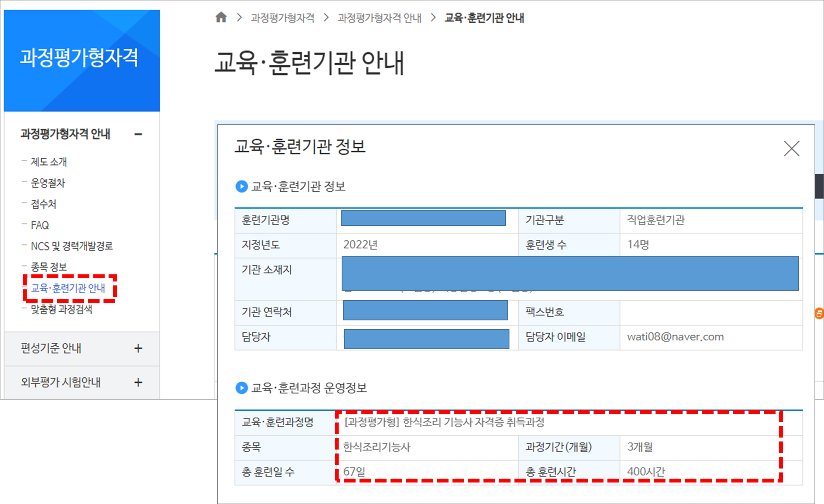Collapse the 과정평가형자격 안내 section

coord(138,134)
